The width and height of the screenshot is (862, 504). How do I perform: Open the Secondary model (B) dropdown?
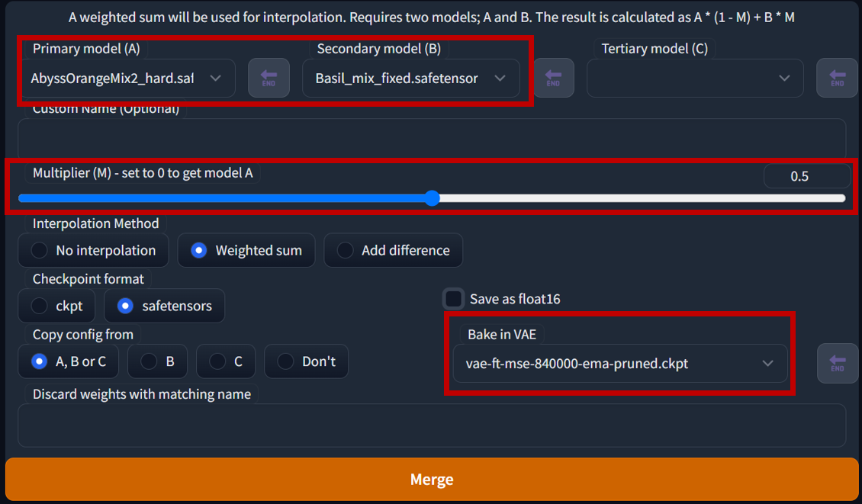coord(411,78)
